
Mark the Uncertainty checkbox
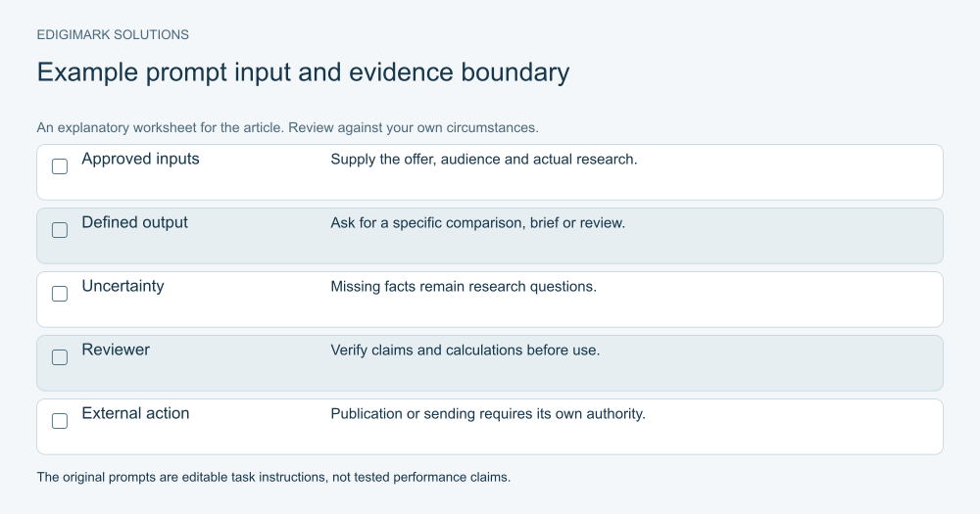click(60, 294)
